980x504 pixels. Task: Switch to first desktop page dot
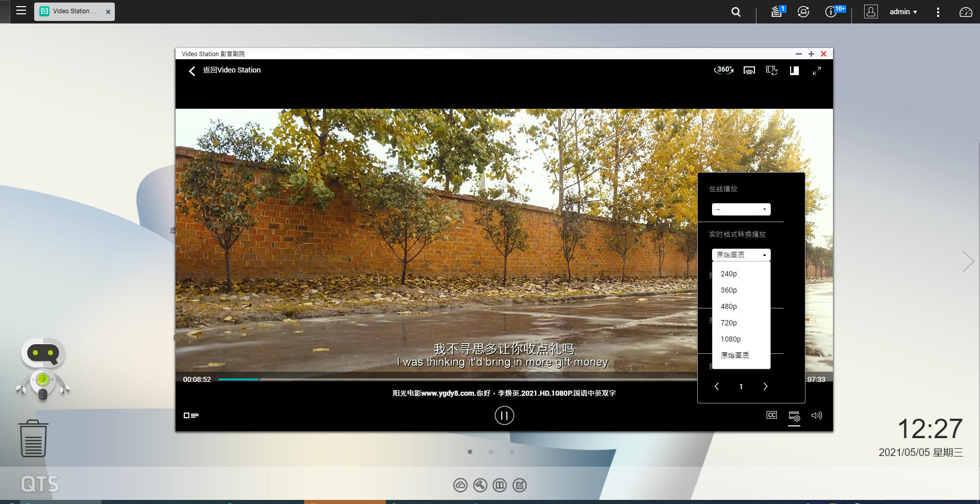click(x=470, y=451)
